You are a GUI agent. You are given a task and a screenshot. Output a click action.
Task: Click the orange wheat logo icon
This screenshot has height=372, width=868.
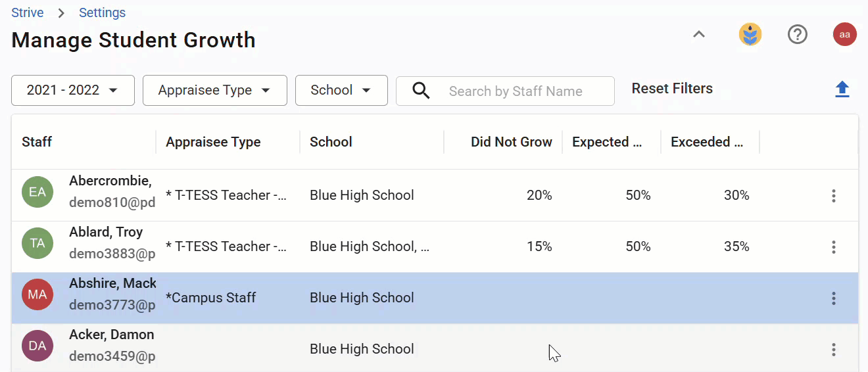(x=750, y=34)
